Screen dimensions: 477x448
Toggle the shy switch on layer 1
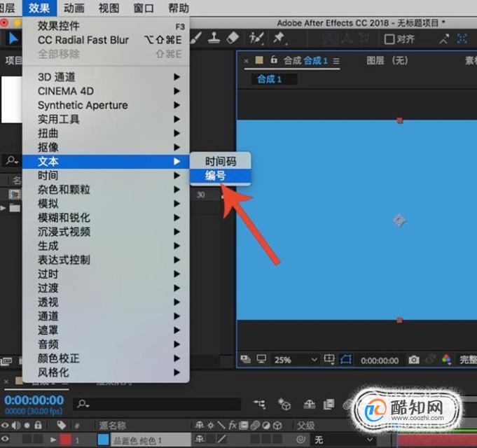click(200, 439)
